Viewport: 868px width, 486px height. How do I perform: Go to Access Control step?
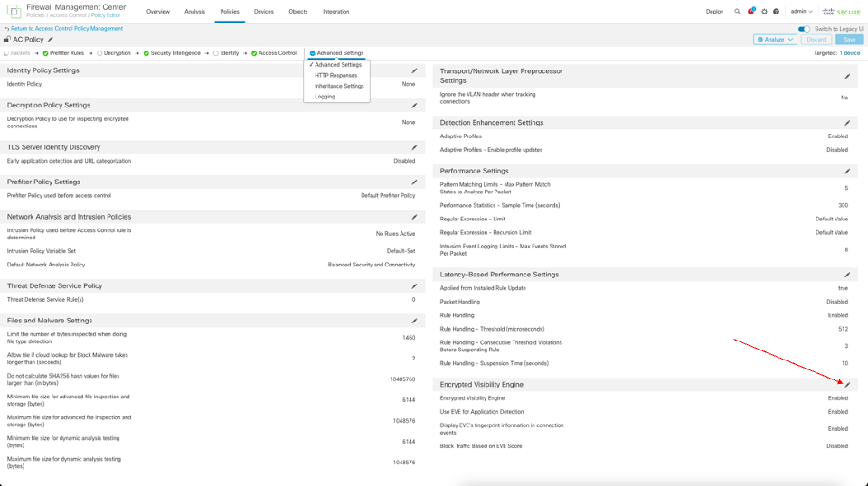(x=274, y=53)
